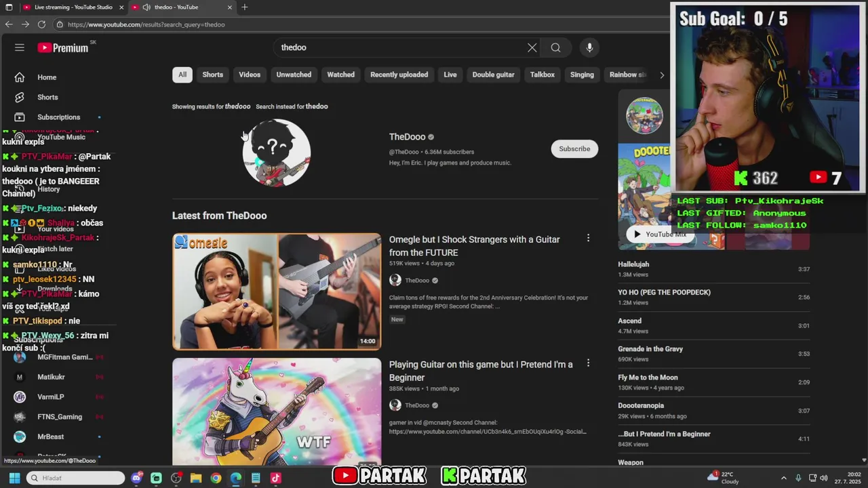Go back with the browser arrow

tap(9, 24)
